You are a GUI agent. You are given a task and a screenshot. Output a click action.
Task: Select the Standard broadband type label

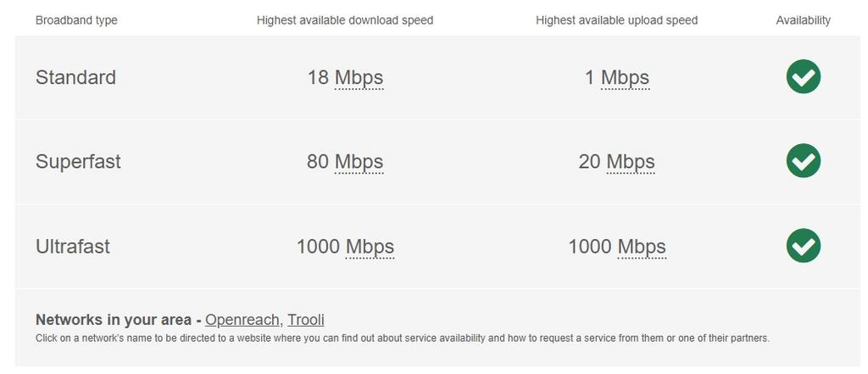pyautogui.click(x=75, y=78)
